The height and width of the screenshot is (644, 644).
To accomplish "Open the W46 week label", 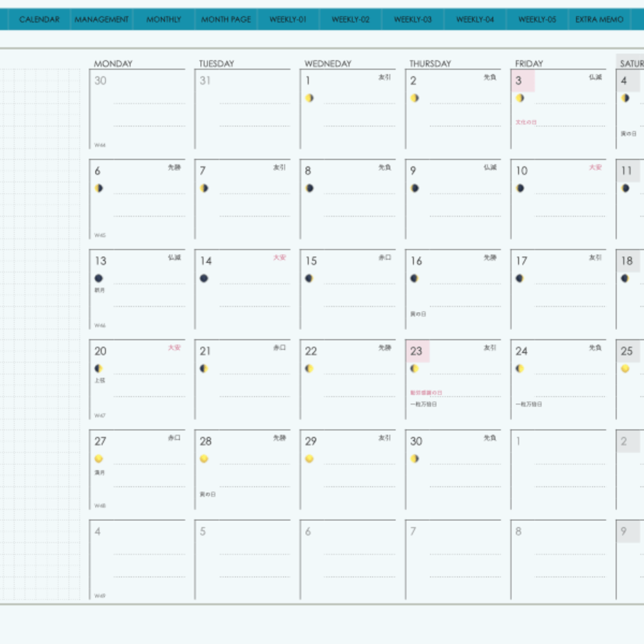I will (100, 325).
